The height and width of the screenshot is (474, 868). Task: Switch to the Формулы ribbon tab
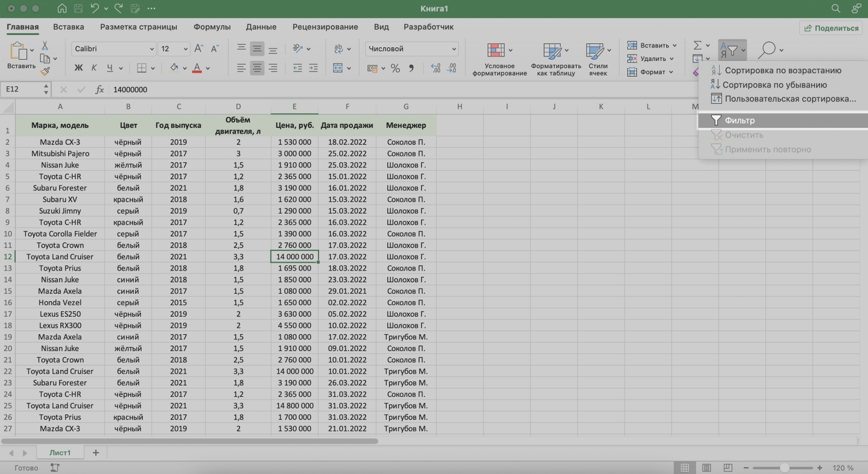(x=212, y=26)
